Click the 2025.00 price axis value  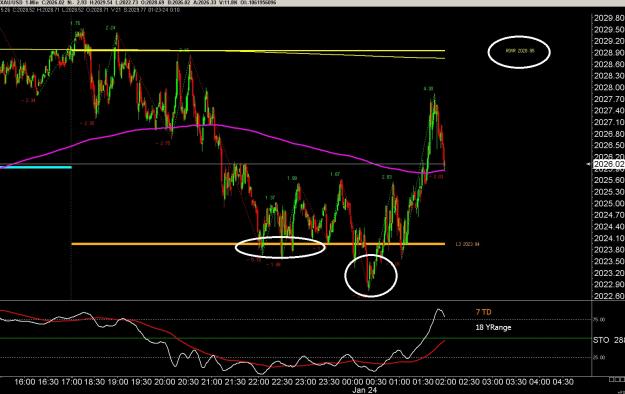coord(609,203)
